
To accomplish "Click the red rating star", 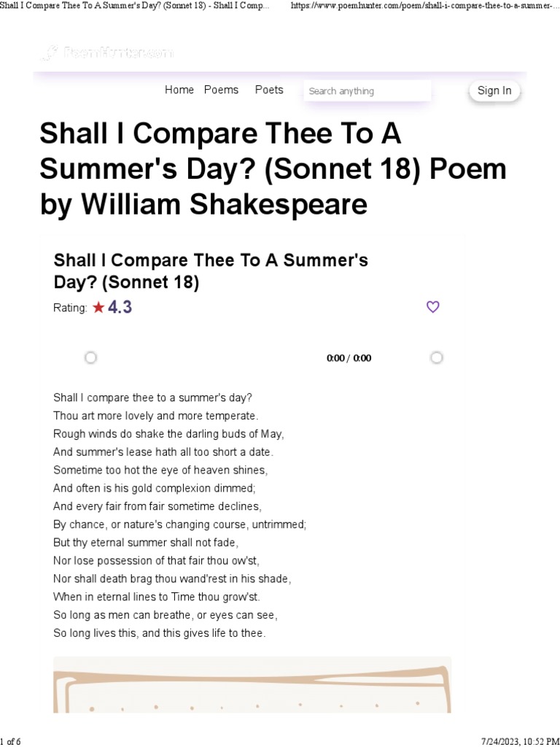I will (98, 308).
